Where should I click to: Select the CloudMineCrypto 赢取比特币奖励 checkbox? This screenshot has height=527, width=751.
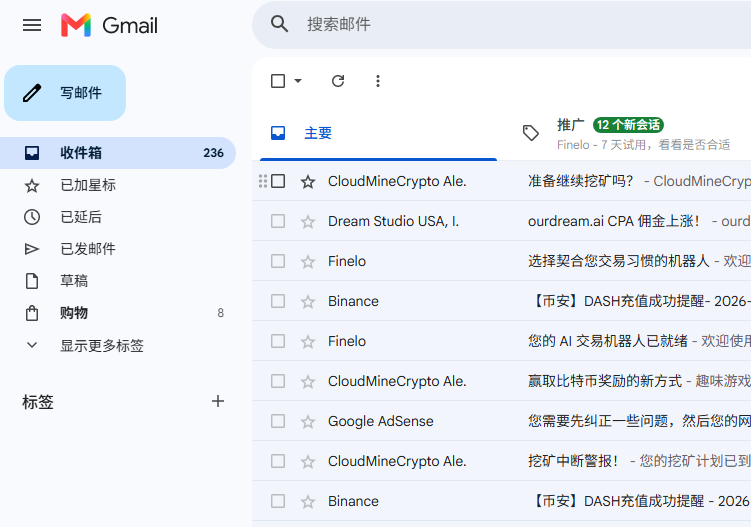[x=278, y=381]
